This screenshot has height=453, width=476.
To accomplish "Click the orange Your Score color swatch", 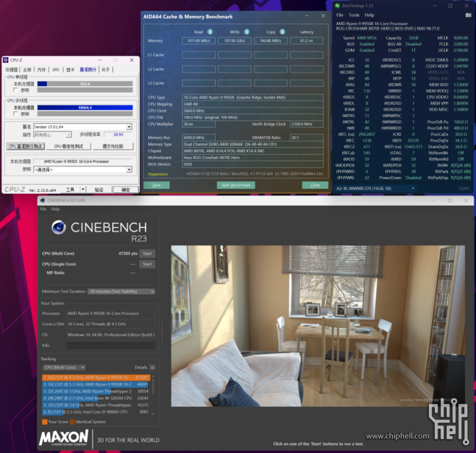I will [x=45, y=422].
